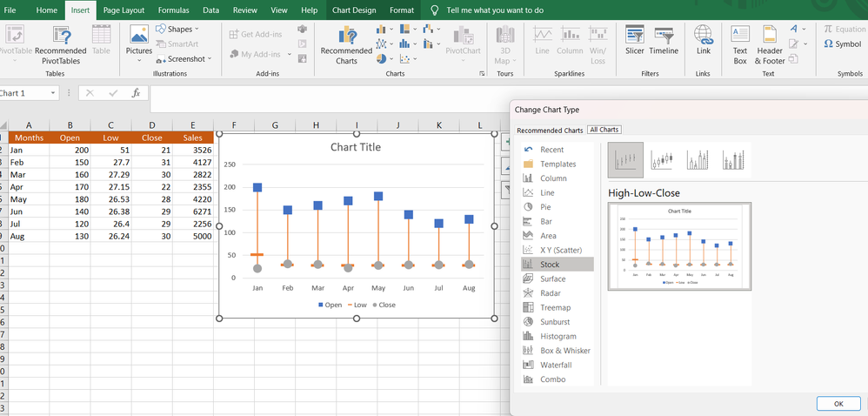Screen dimensions: 868x416
Task: Click the High-Low-Close chart preview thumbnail
Action: (679, 246)
